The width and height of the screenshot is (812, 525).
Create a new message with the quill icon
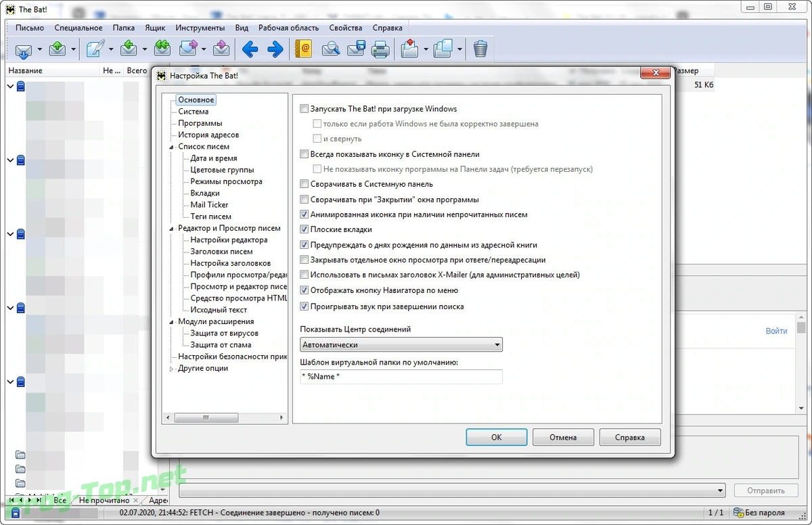pyautogui.click(x=95, y=49)
